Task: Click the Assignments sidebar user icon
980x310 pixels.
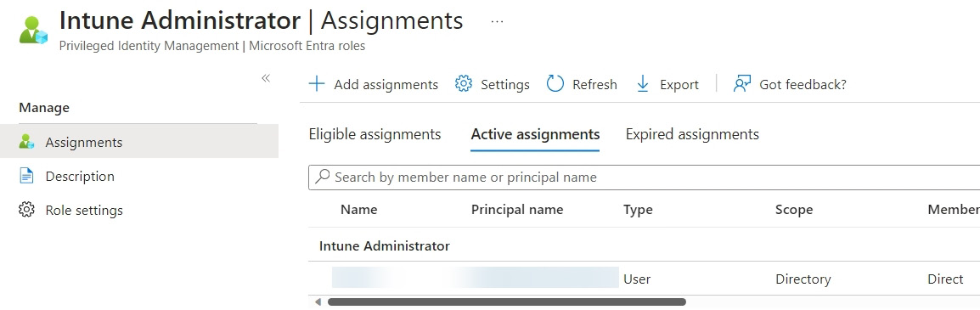Action: point(26,142)
